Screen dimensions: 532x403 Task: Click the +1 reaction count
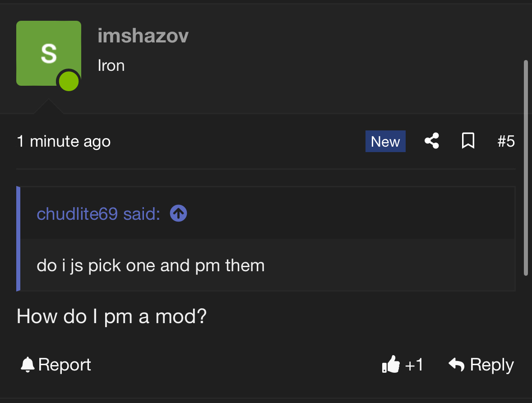(x=414, y=364)
